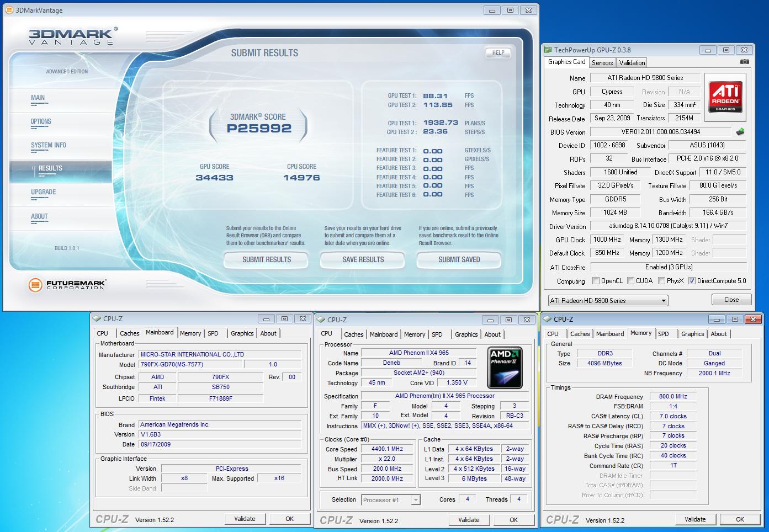Open SYSTEM INFO in 3DMark sidebar

tap(49, 145)
